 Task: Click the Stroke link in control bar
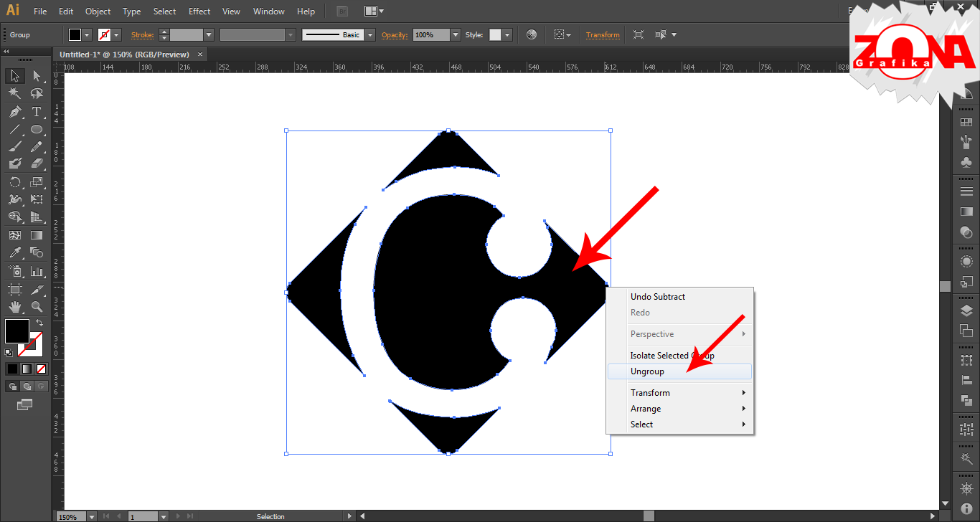coord(142,34)
